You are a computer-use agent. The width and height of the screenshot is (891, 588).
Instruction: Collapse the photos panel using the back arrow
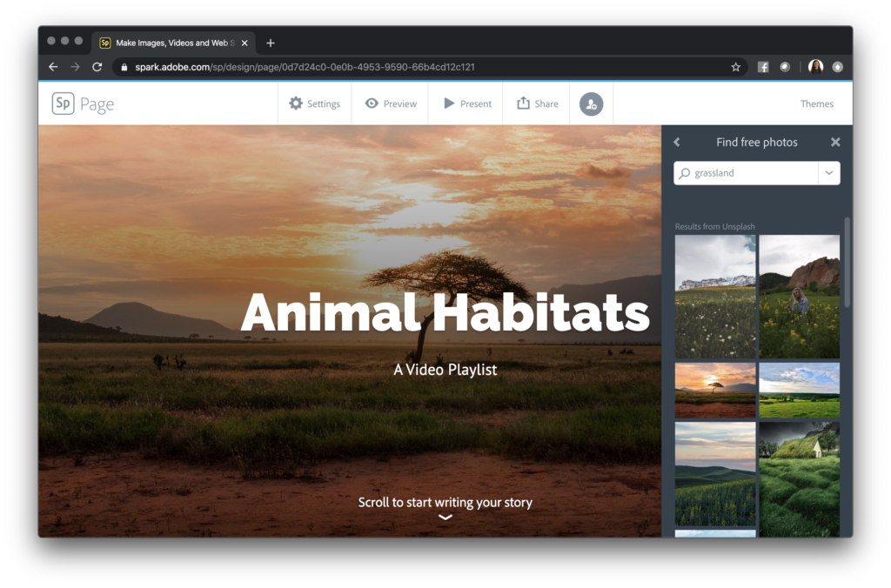coord(677,142)
